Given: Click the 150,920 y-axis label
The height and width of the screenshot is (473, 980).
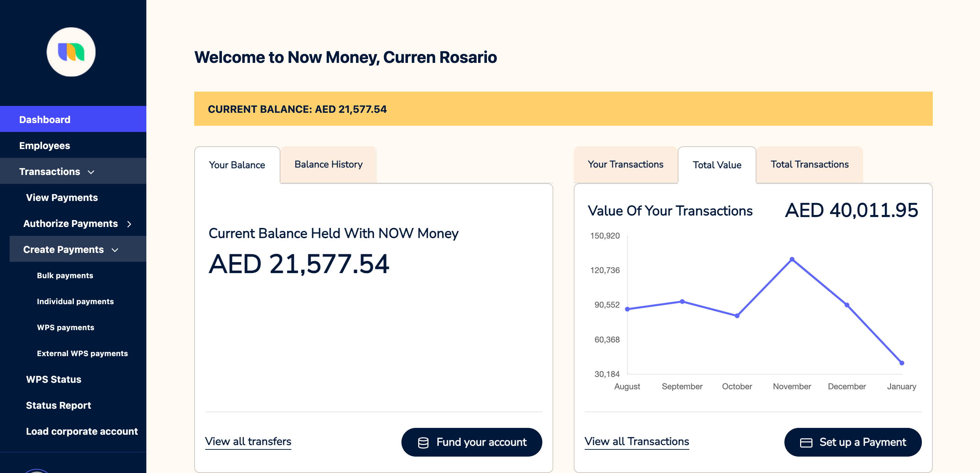Looking at the screenshot, I should (605, 236).
